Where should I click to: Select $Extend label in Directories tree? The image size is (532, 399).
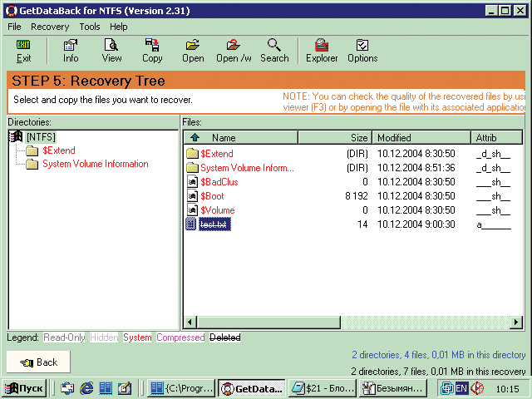(59, 150)
